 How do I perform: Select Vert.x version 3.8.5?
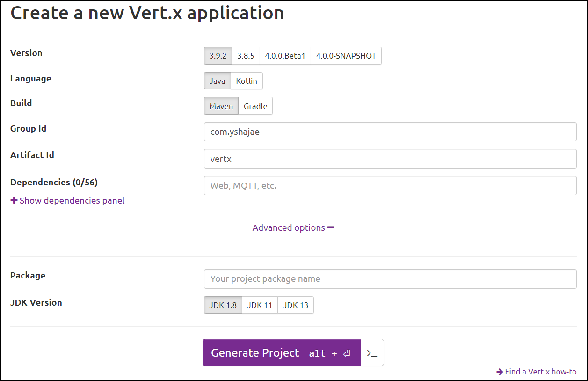(246, 56)
